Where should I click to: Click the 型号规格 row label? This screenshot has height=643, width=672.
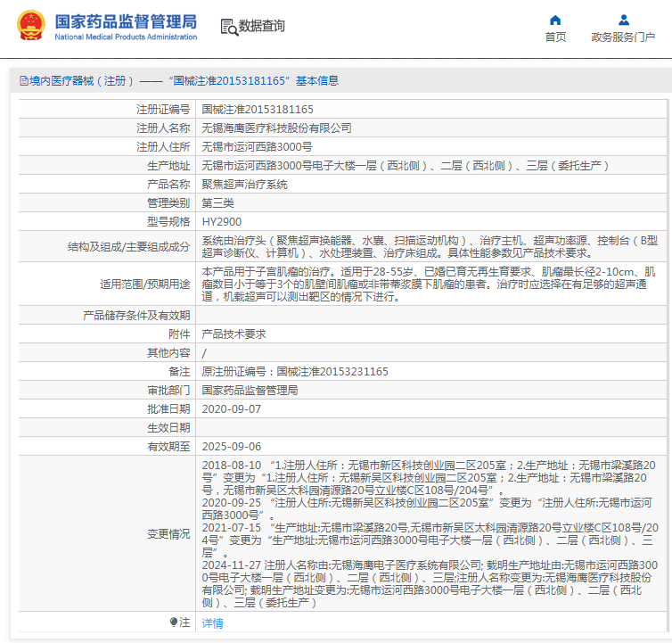[168, 222]
